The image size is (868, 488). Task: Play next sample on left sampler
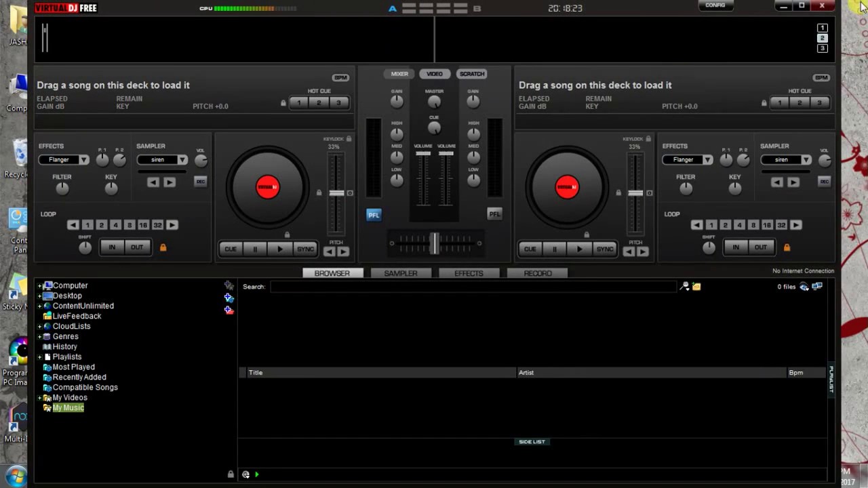coord(169,182)
